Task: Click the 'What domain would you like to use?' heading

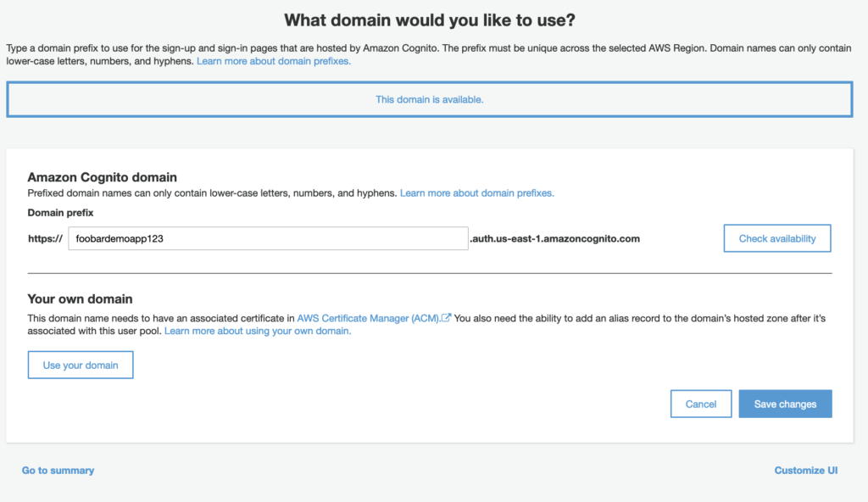Action: click(x=435, y=20)
